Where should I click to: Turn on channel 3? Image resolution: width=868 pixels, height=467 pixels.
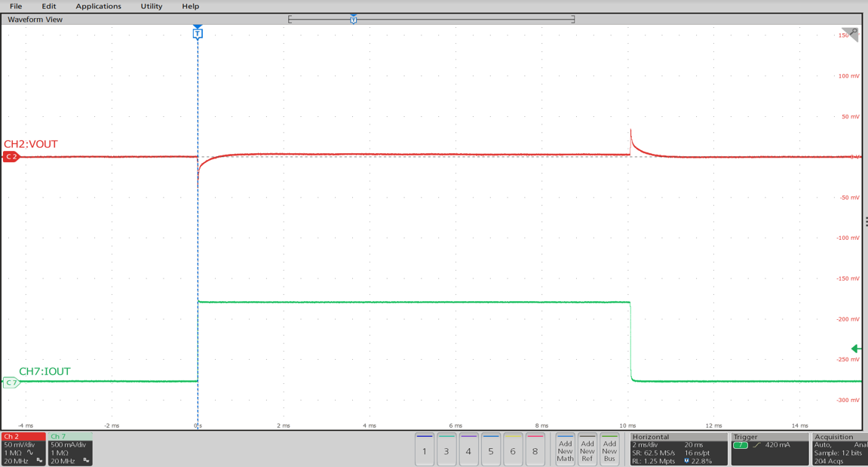coord(446,449)
